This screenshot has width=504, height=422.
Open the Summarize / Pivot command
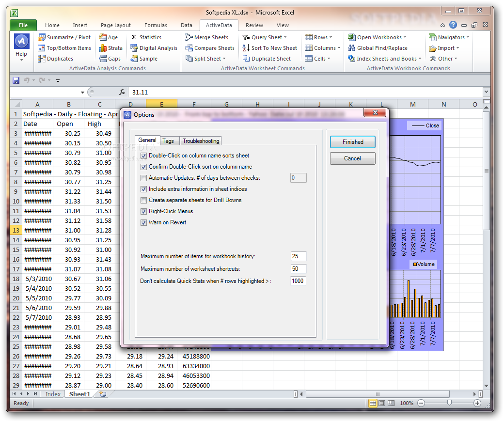(64, 37)
